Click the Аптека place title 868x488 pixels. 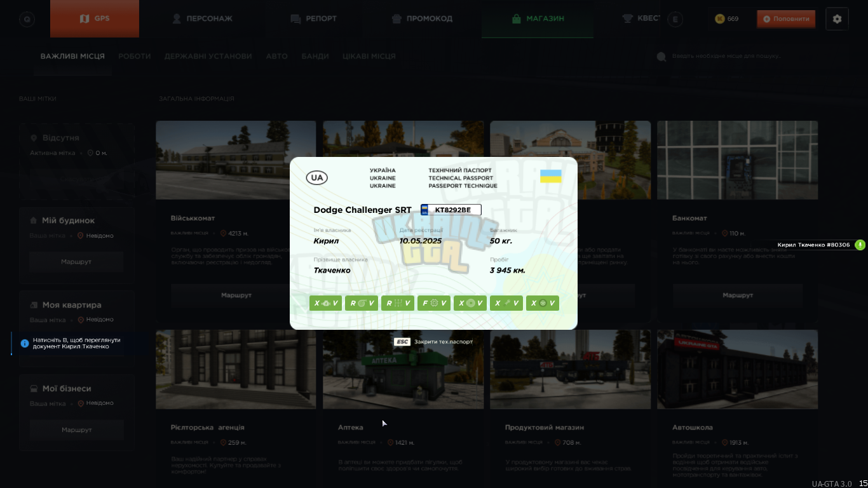coord(351,428)
